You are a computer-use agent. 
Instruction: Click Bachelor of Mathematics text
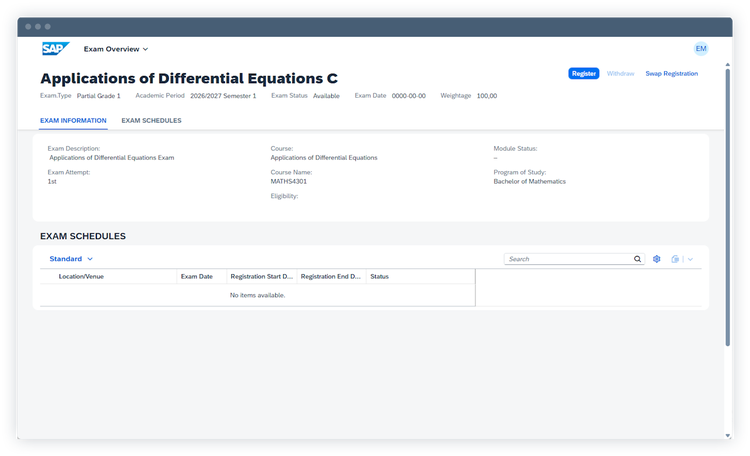click(x=529, y=181)
